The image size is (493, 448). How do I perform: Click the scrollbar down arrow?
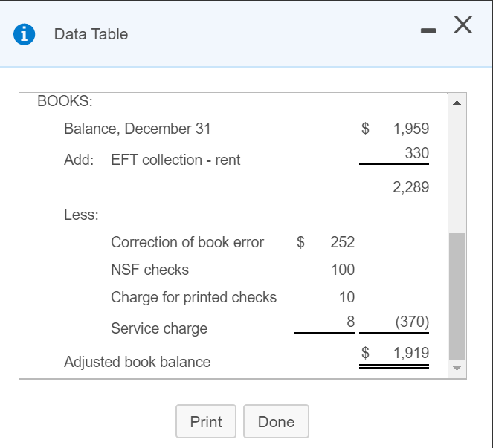457,369
